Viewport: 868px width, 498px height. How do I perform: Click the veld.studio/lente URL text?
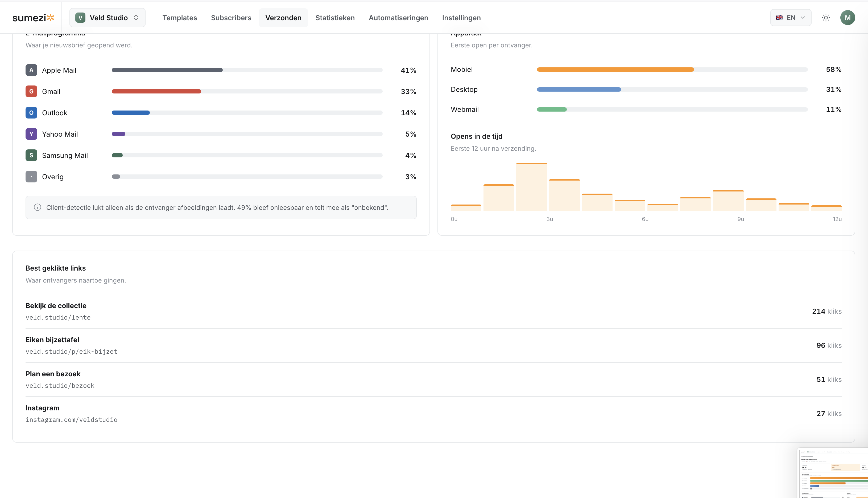[x=58, y=317]
